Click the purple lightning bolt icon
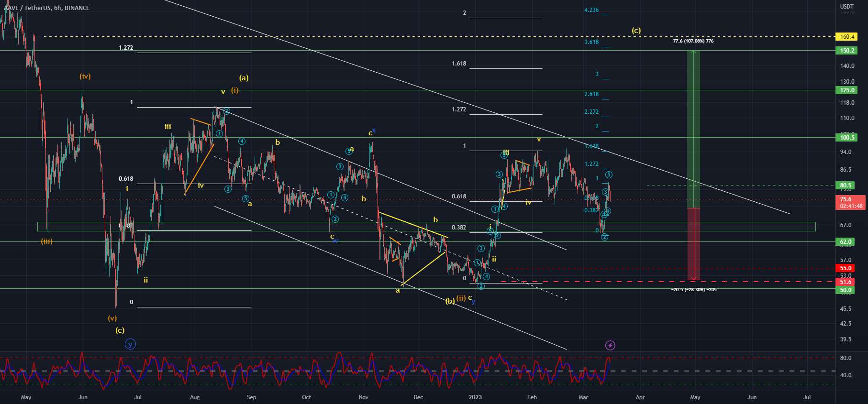The image size is (868, 404). [x=610, y=345]
